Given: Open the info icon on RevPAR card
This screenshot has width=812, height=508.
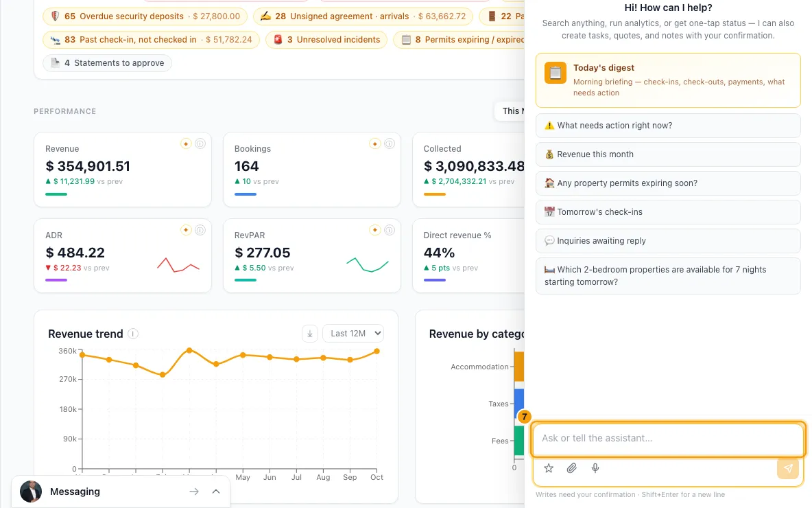Looking at the screenshot, I should coord(390,230).
